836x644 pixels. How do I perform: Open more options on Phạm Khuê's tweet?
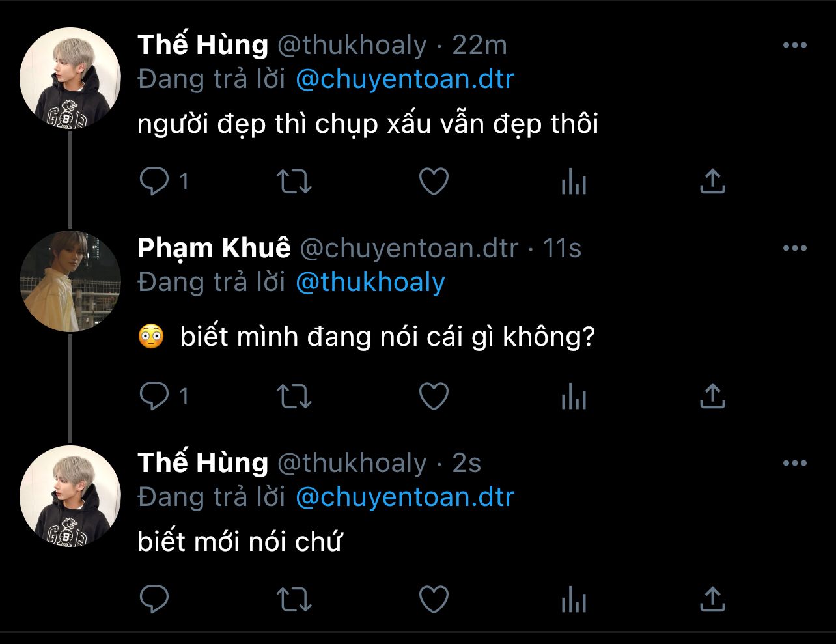(x=794, y=248)
